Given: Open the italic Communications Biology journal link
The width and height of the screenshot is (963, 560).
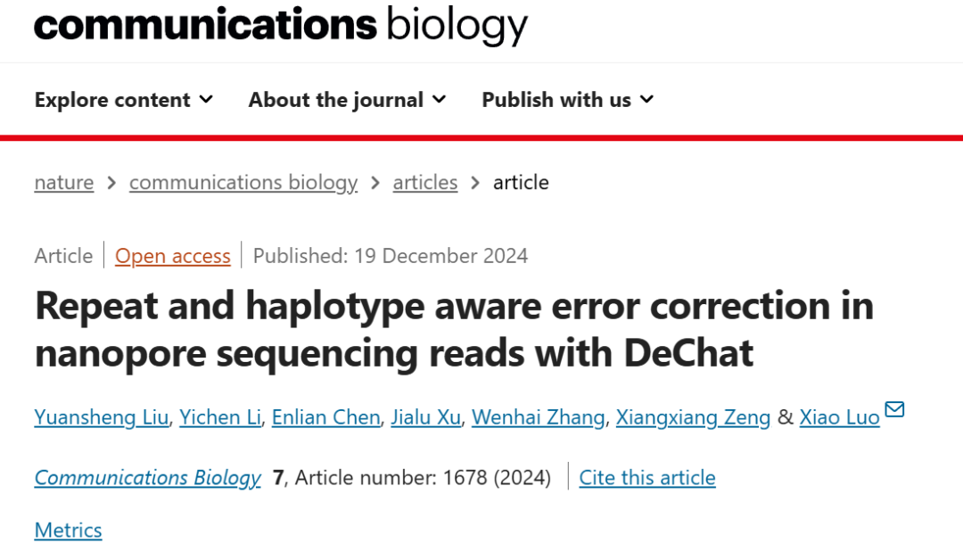Looking at the screenshot, I should pyautogui.click(x=148, y=478).
